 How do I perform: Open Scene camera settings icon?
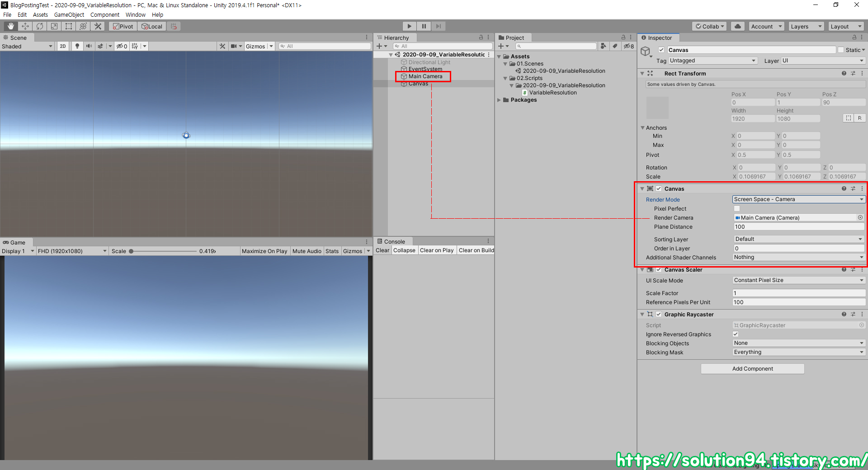(x=234, y=46)
